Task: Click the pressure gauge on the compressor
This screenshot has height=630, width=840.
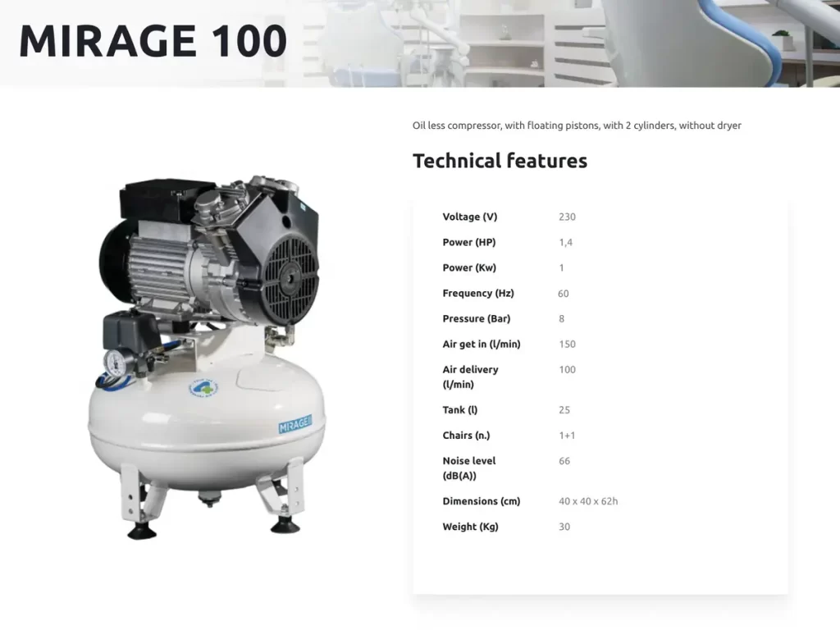Action: 116,364
